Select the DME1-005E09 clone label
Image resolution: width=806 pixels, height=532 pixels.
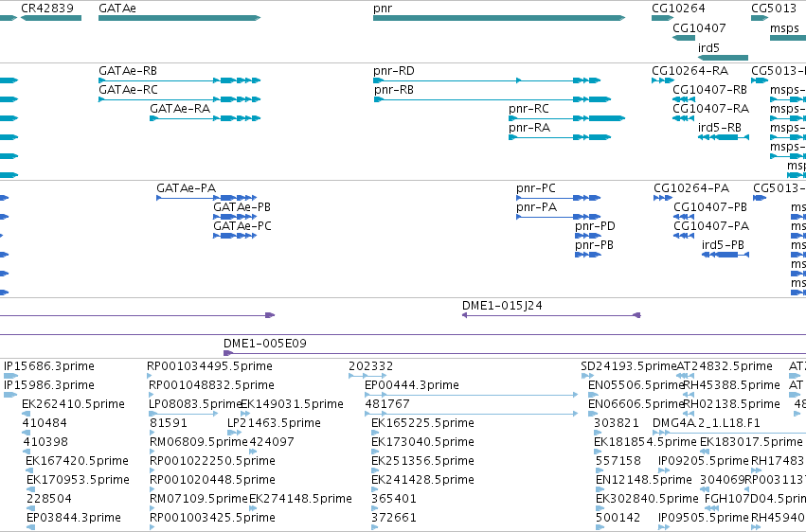(265, 344)
